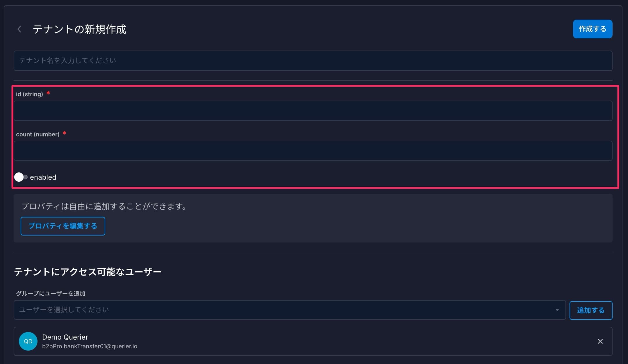The height and width of the screenshot is (364, 628).
Task: Click the グループにユーザーを追加 label
Action: tap(51, 294)
